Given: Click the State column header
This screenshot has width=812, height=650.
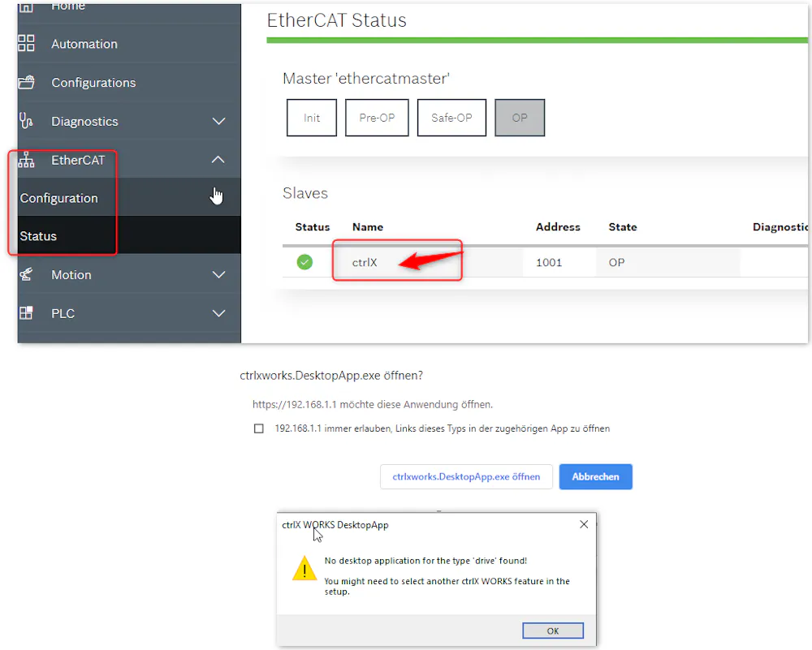Looking at the screenshot, I should (623, 226).
